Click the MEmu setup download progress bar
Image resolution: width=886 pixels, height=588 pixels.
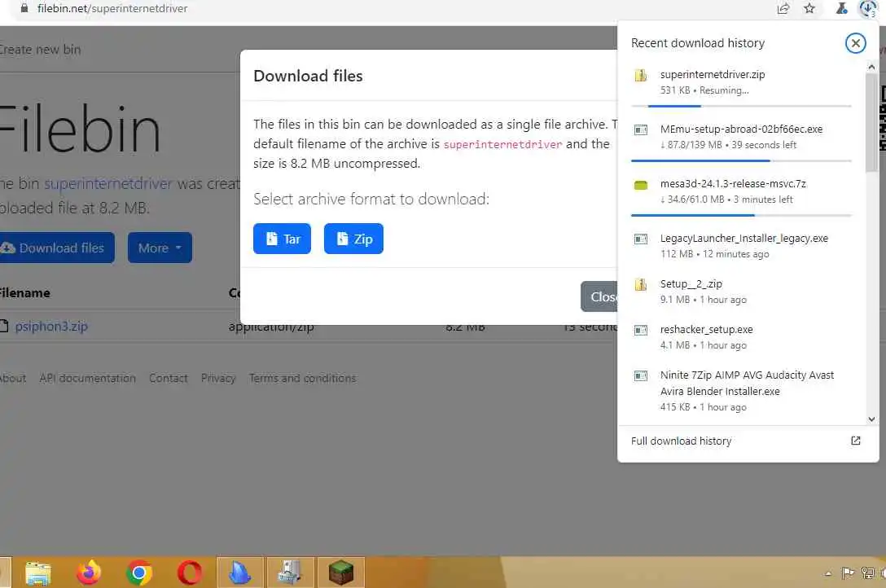741,160
